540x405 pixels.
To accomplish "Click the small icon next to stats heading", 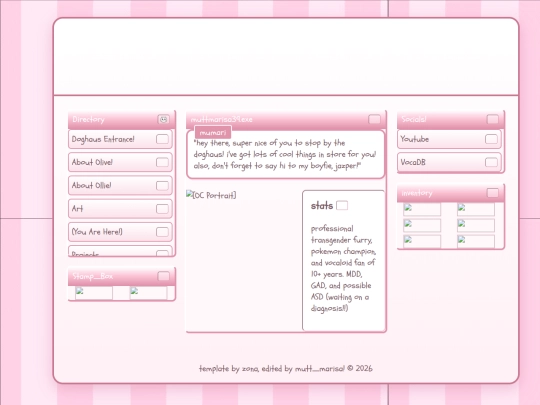I will click(x=342, y=205).
